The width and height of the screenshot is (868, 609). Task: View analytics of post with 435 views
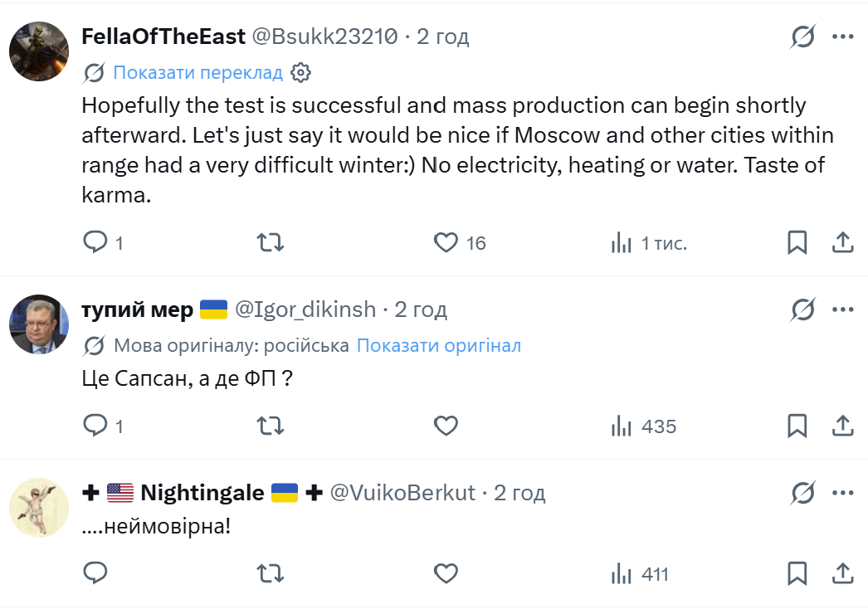click(x=644, y=426)
